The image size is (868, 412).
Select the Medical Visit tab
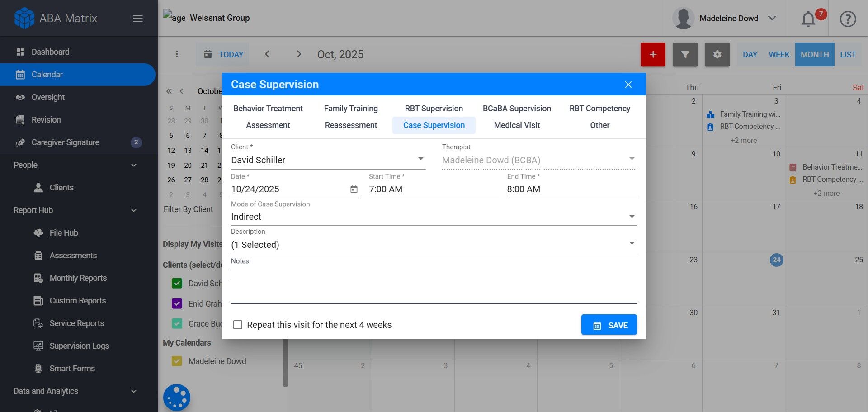517,125
